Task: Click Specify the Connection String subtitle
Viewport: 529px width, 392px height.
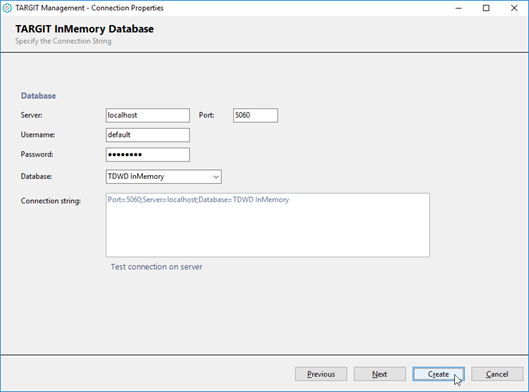Action: coord(63,41)
